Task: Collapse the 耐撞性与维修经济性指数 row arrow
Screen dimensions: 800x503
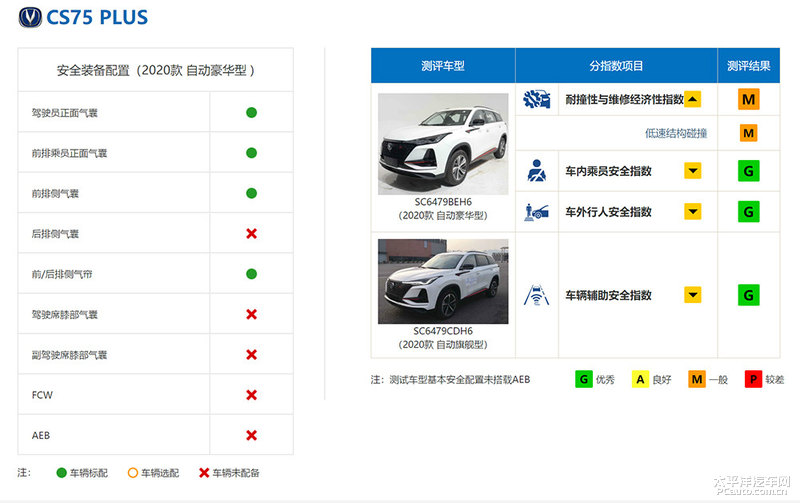Action: (692, 99)
